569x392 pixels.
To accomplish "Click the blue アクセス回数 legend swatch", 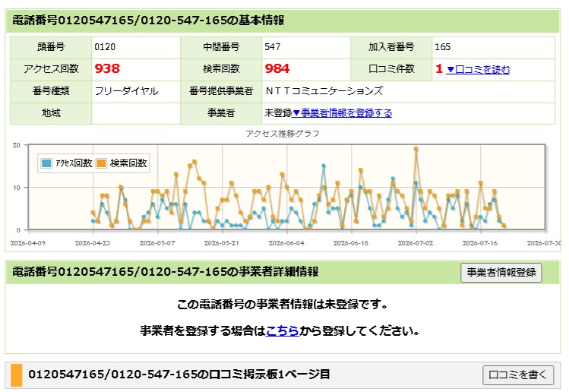I will 46,163.
